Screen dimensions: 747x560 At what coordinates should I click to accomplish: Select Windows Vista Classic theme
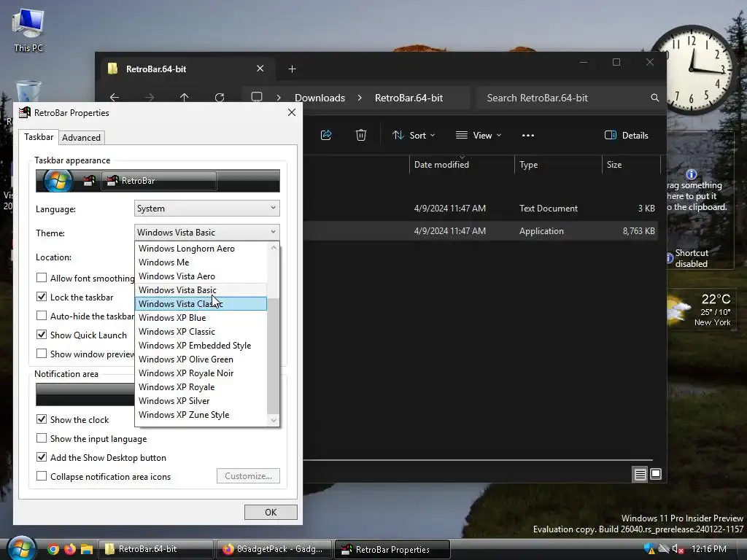(x=201, y=304)
